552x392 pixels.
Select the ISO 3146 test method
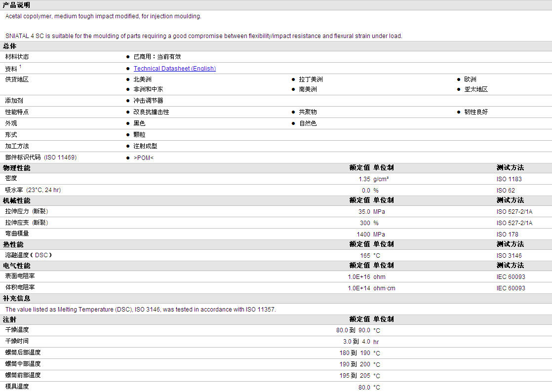click(509, 256)
